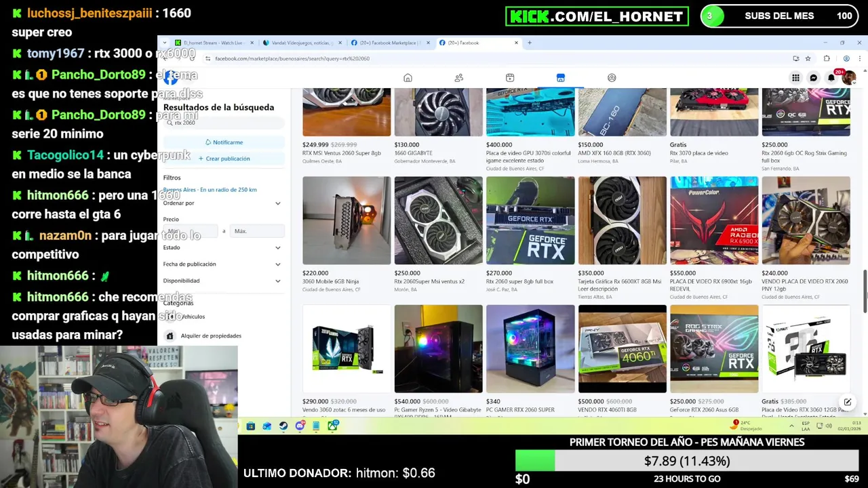The height and width of the screenshot is (488, 868).
Task: Click the taskbar clock showing 0:13
Action: [848, 426]
